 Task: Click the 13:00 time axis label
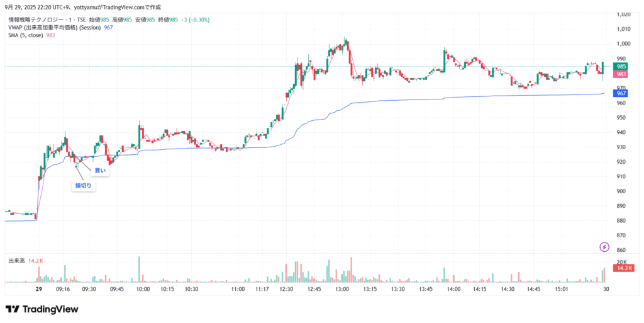tap(342, 289)
